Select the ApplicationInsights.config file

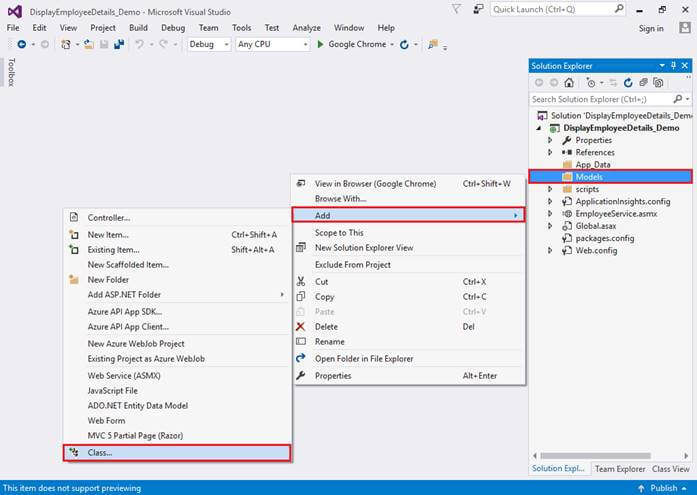pyautogui.click(x=622, y=201)
